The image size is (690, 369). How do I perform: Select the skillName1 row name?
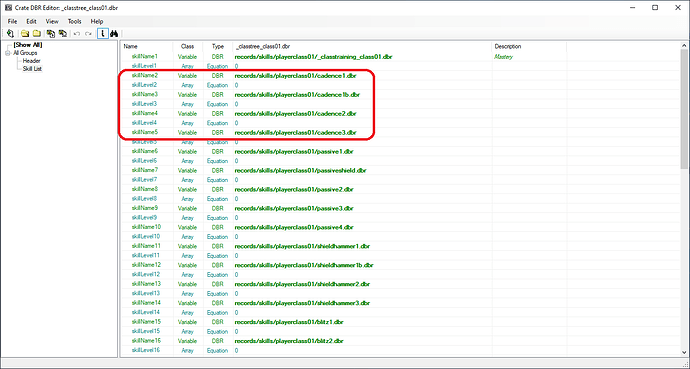pos(144,57)
